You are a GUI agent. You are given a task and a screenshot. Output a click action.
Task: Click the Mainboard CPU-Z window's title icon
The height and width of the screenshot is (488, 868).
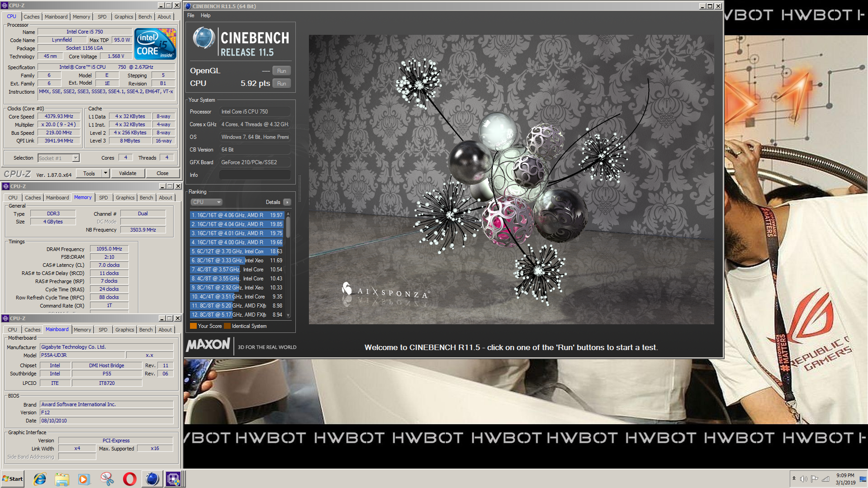(x=6, y=318)
